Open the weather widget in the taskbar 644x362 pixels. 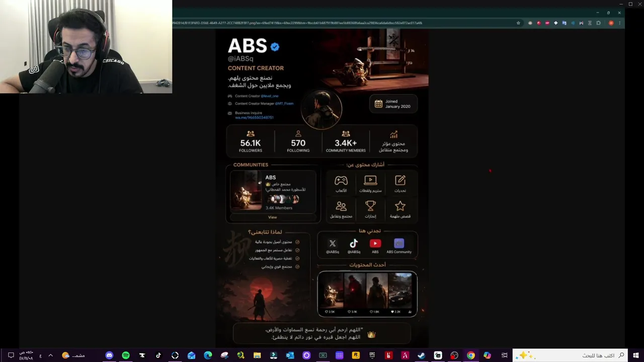(73, 355)
